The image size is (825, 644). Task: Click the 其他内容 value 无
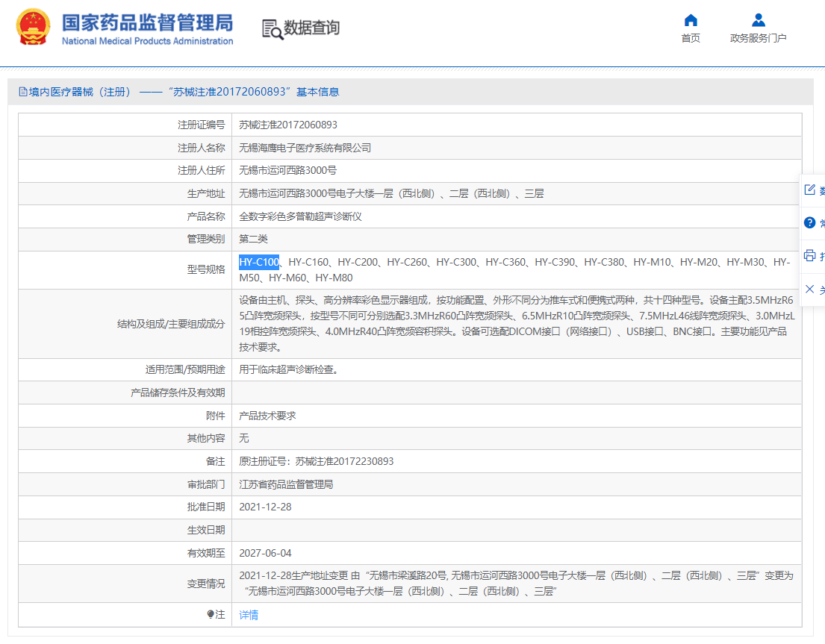(x=243, y=438)
